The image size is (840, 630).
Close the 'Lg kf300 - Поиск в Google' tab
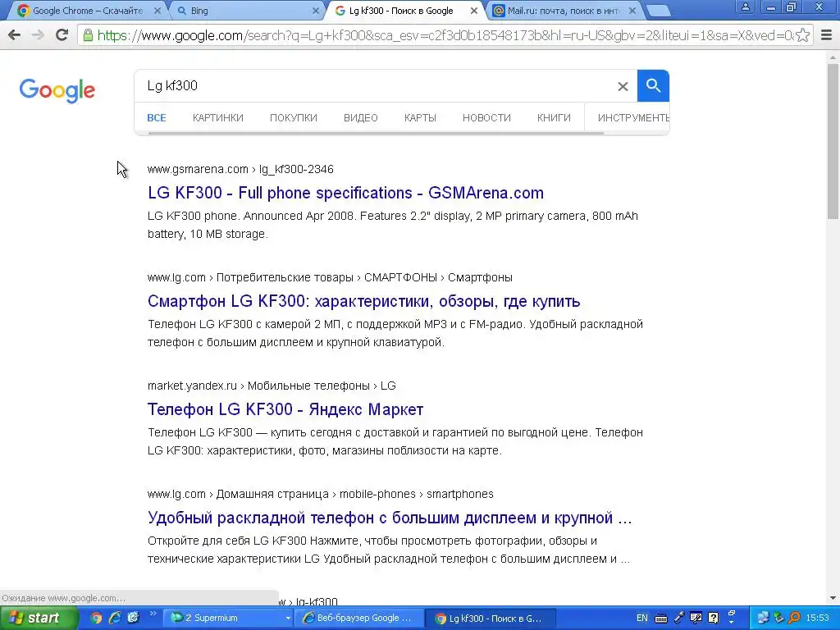point(474,11)
